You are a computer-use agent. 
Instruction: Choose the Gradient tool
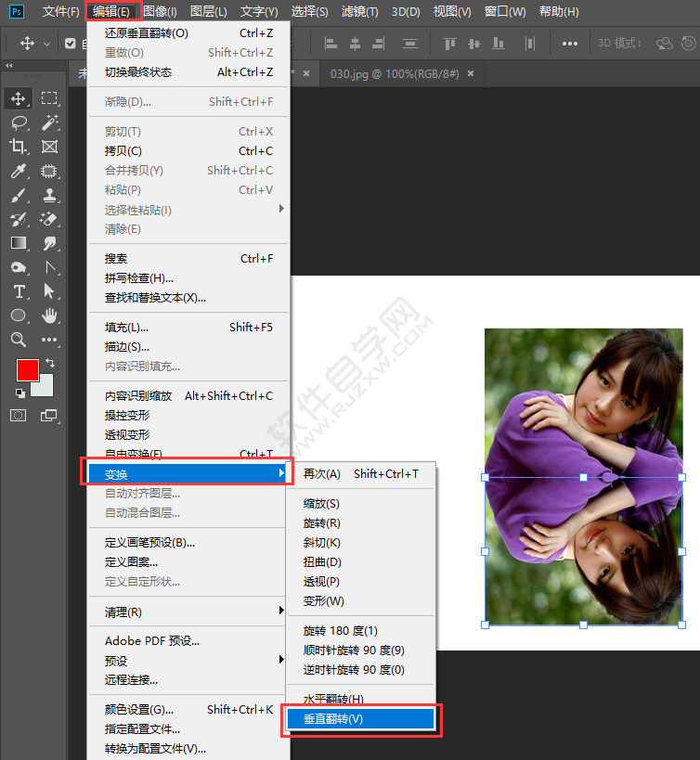coord(19,243)
